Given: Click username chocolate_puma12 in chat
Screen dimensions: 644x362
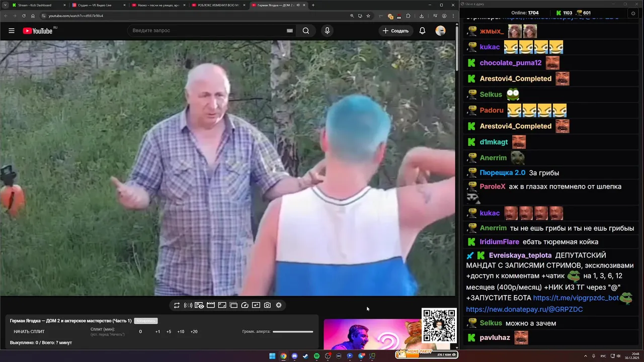Looking at the screenshot, I should point(511,63).
